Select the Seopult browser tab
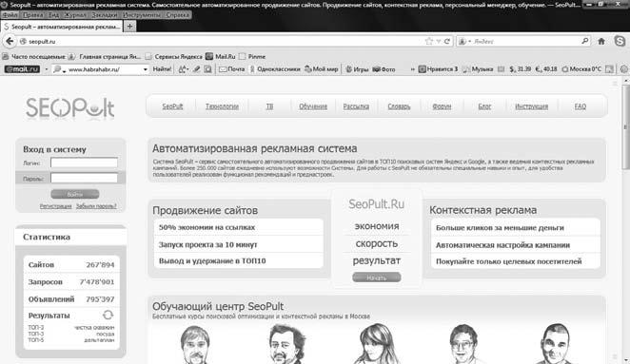Image resolution: width=630 pixels, height=364 pixels. point(62,27)
